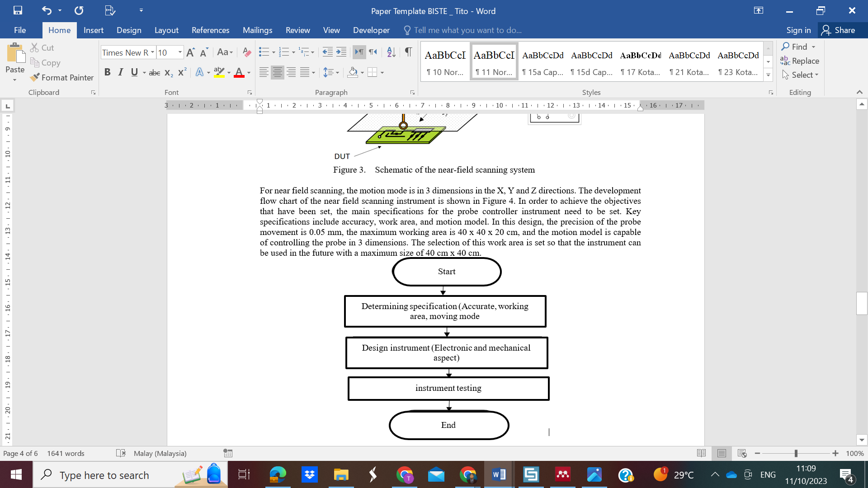This screenshot has width=868, height=488.
Task: Click the Increase Indent icon
Action: pos(341,52)
